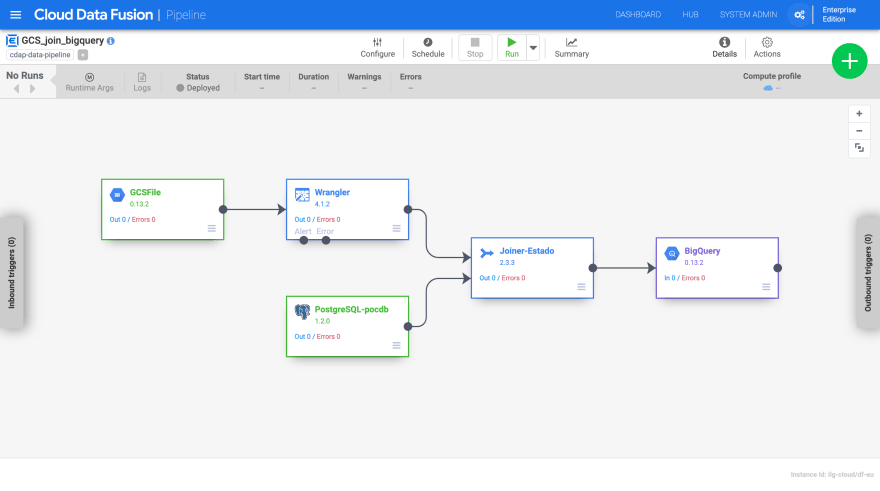Open the Wrangler node hamburger menu
The height and width of the screenshot is (491, 880).
(x=396, y=228)
